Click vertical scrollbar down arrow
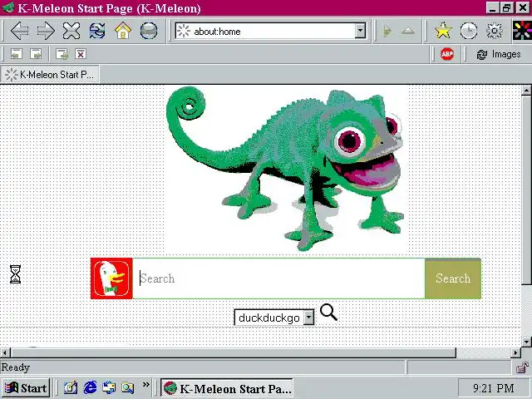This screenshot has width=532, height=399. 526,342
